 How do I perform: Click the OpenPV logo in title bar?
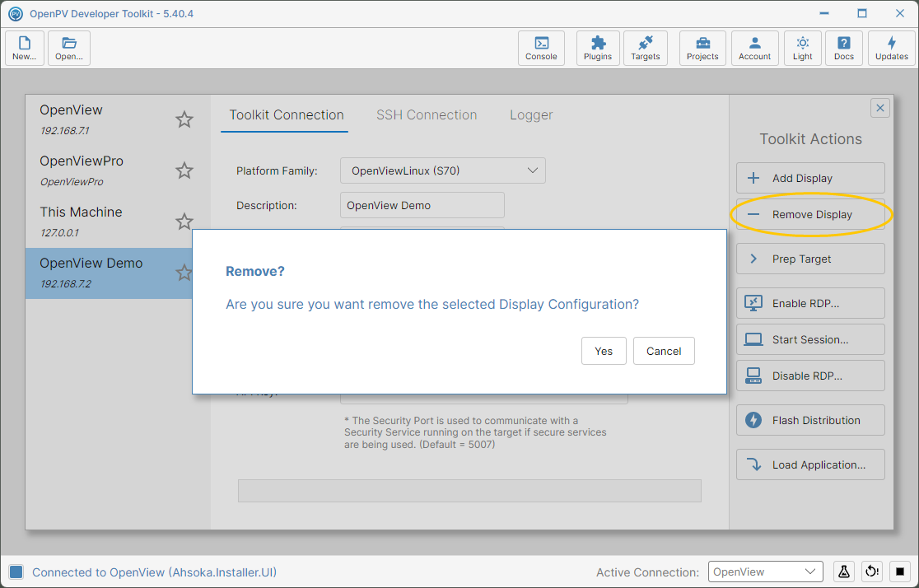pos(16,13)
